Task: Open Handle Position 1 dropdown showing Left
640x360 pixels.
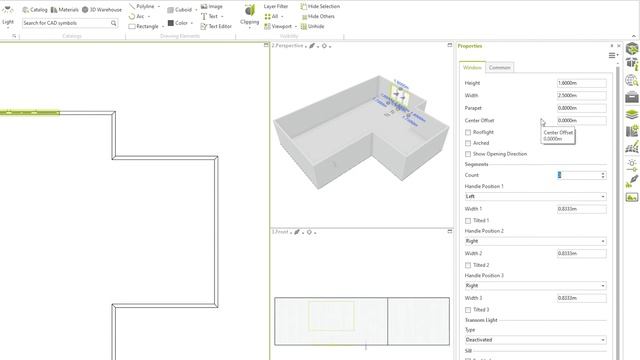Action: click(536, 197)
